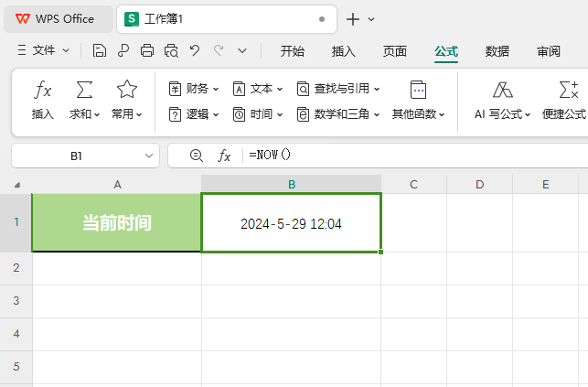Click the Redo icon

(x=219, y=50)
